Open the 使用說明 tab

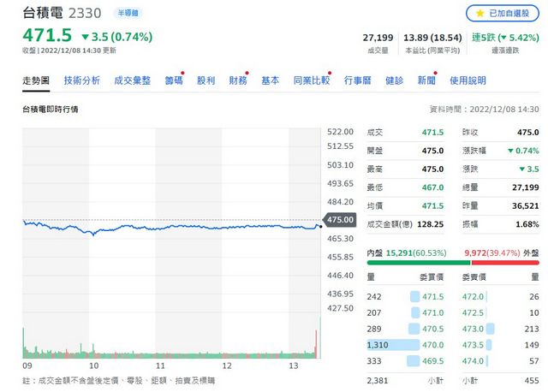click(x=468, y=80)
